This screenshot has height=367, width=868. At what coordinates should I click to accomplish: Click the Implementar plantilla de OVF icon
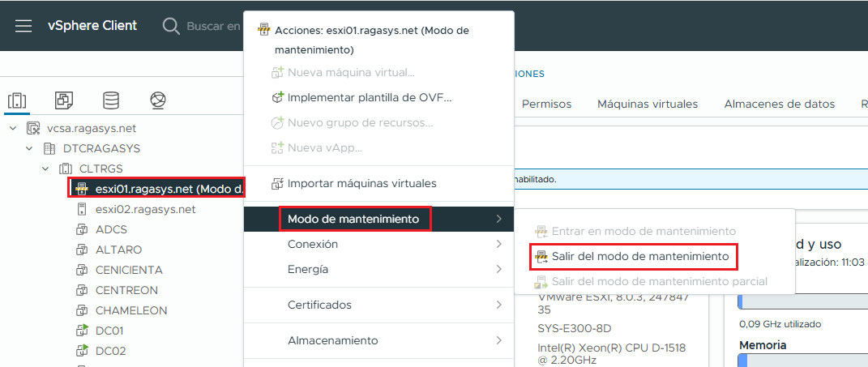click(x=277, y=97)
